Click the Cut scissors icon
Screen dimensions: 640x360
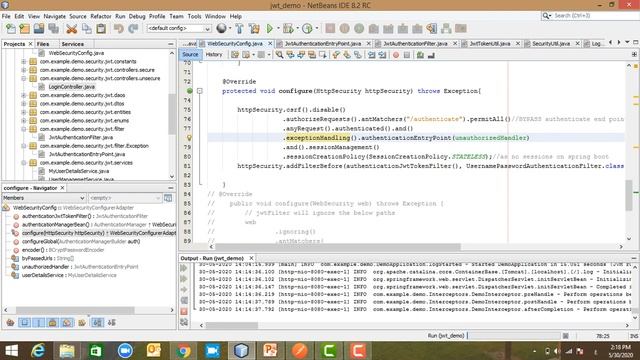click(71, 29)
